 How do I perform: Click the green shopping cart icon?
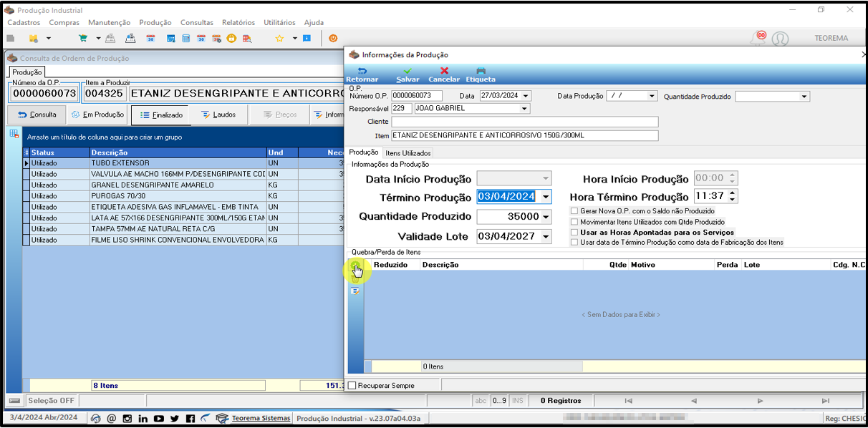pyautogui.click(x=82, y=38)
